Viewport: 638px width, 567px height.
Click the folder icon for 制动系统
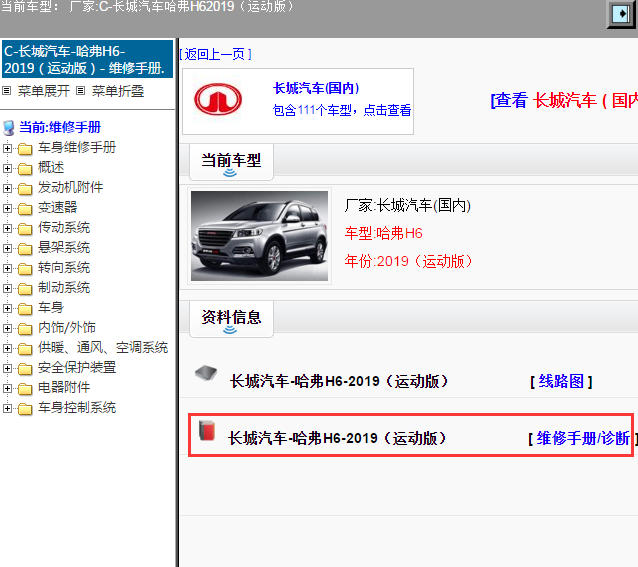25,289
